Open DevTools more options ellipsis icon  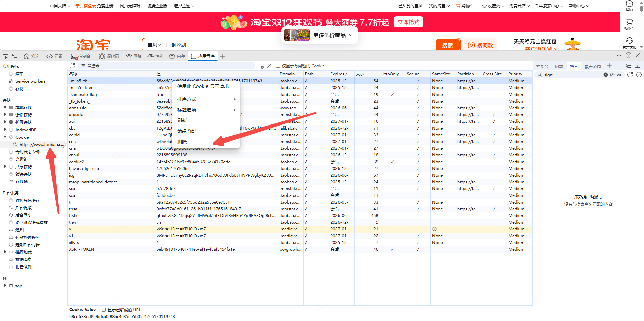click(619, 55)
